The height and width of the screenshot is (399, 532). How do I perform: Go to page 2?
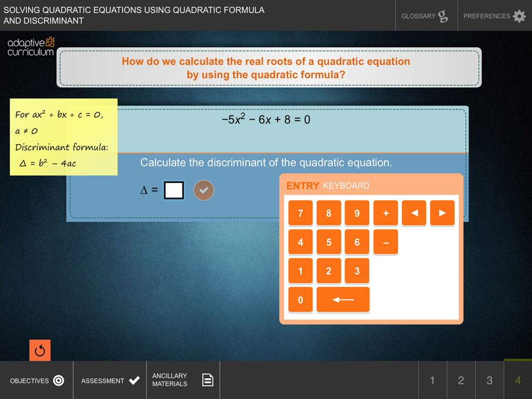[x=461, y=380]
